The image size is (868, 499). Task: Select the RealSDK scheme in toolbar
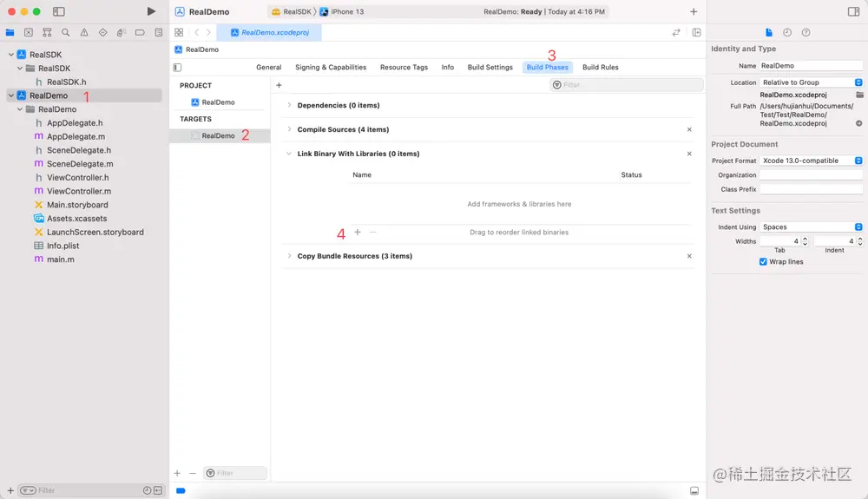tap(292, 11)
